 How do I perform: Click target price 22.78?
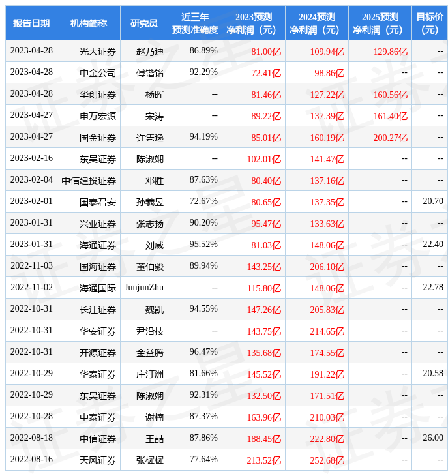click(433, 287)
